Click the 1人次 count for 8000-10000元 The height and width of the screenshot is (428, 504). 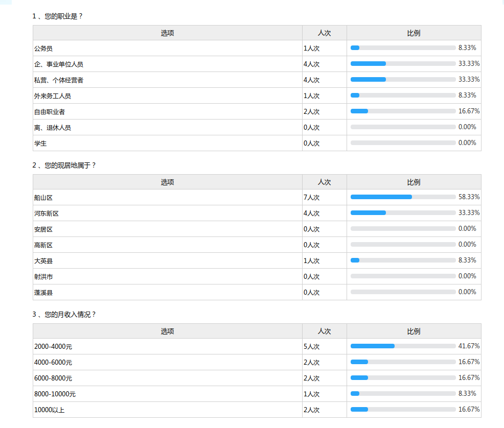click(311, 394)
